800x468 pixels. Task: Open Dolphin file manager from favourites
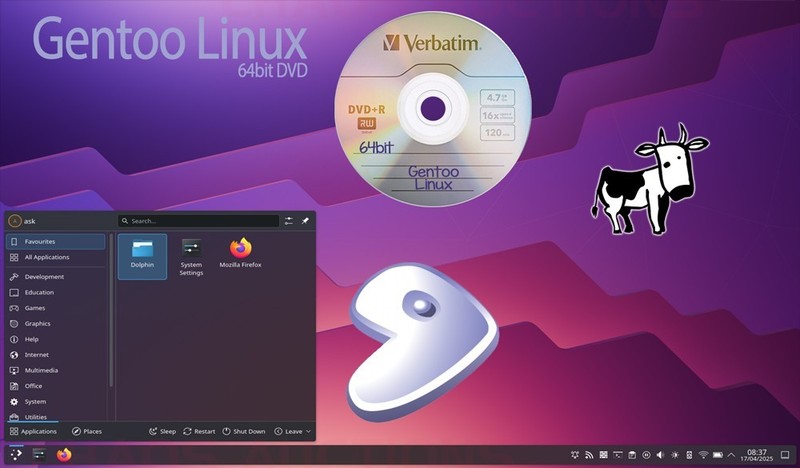142,256
